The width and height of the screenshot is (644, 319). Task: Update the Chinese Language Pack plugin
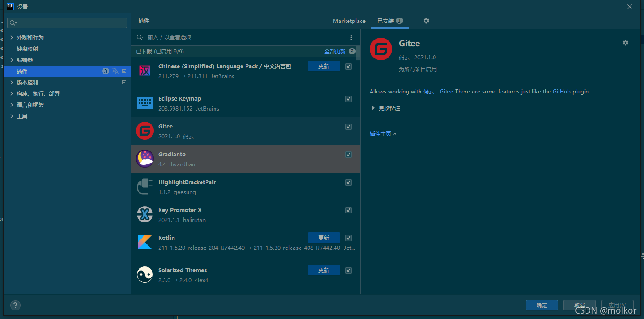(x=324, y=66)
